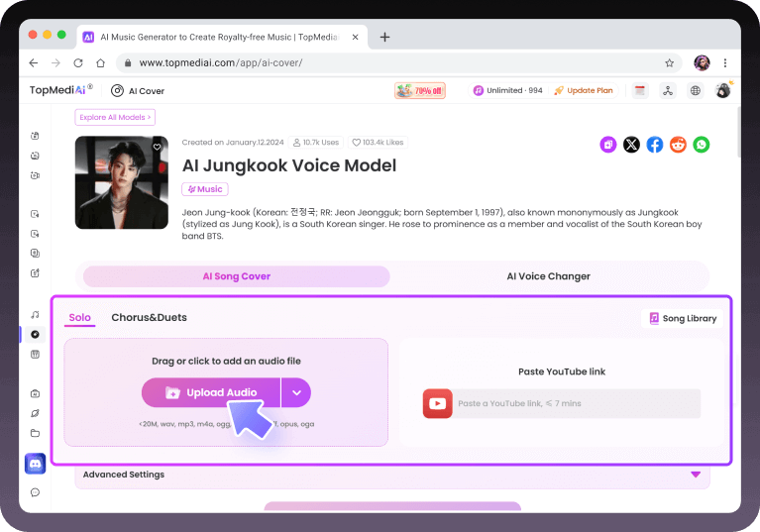Screen dimensions: 760x532
Task: Open the Song Library
Action: [x=683, y=318]
